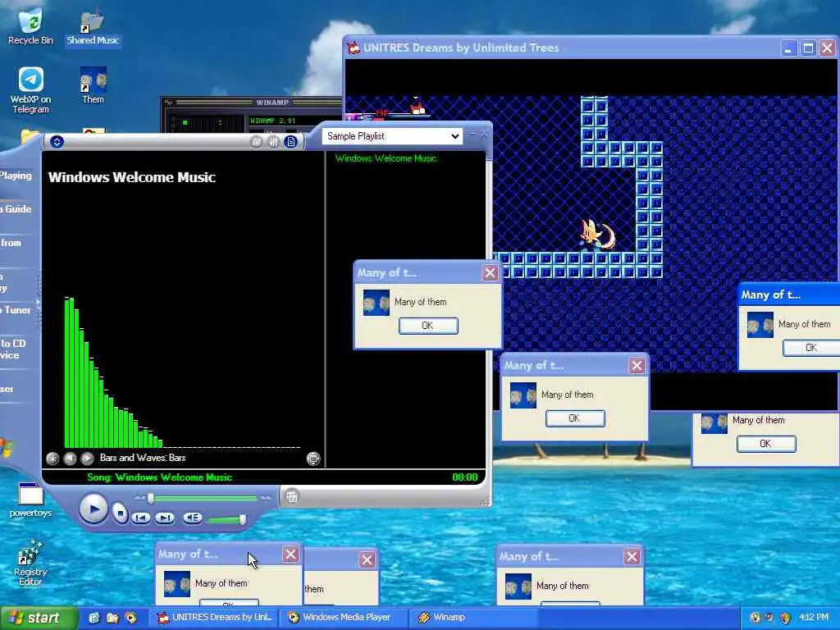Image resolution: width=840 pixels, height=630 pixels.
Task: Close the dialog under the mouse cursor
Action: click(290, 555)
